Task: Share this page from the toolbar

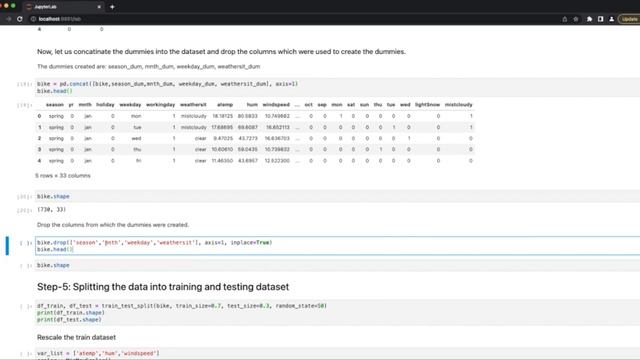Action: (564, 19)
